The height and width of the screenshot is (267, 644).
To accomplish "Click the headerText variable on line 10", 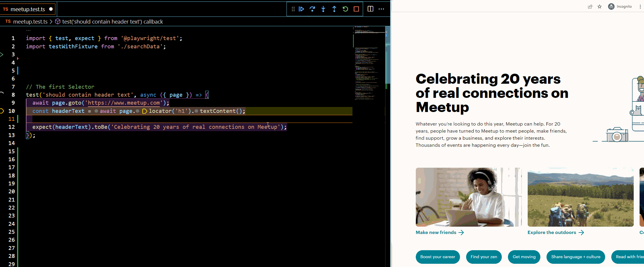I will coord(68,111).
